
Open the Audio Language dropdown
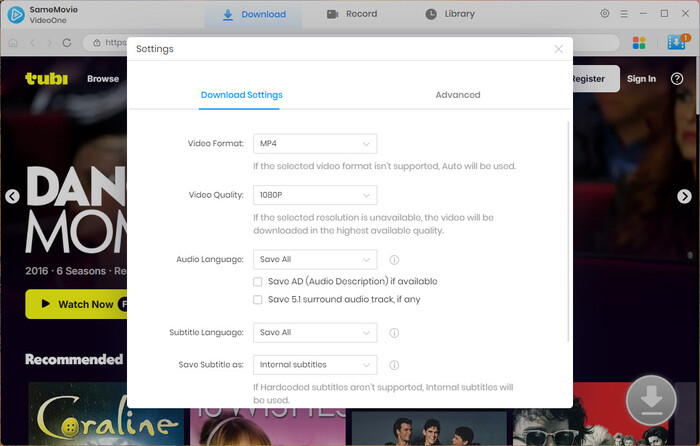tap(314, 259)
